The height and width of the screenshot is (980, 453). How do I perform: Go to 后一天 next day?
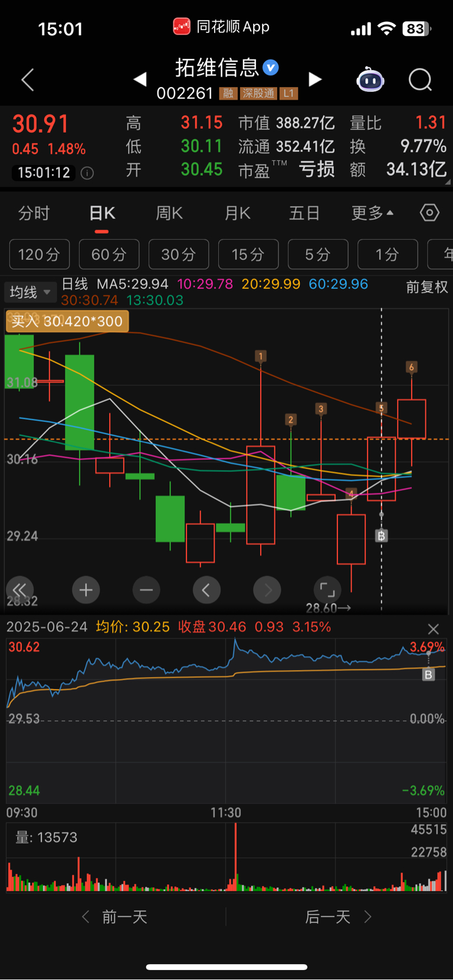[338, 916]
